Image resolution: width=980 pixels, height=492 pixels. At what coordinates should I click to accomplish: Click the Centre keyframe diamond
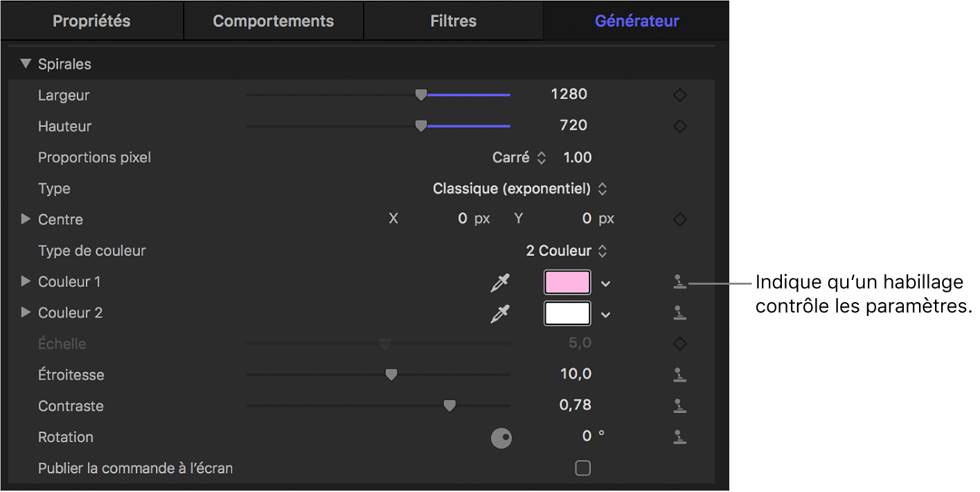(x=679, y=220)
